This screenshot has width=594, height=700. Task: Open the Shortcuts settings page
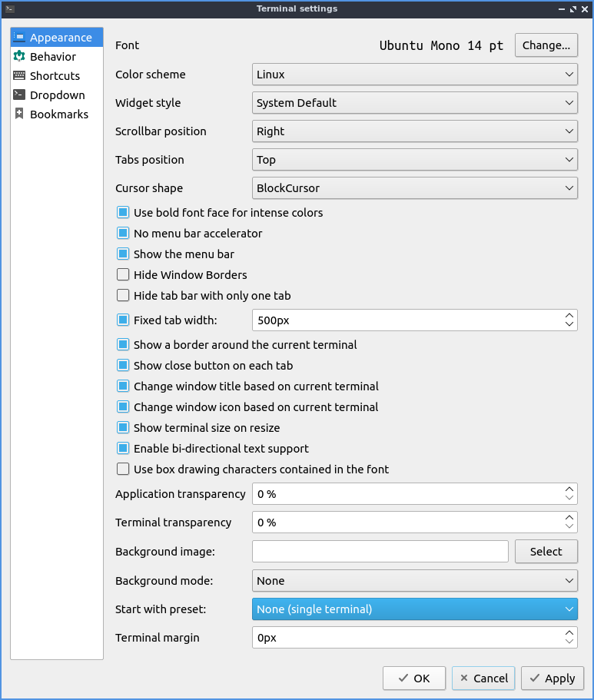[x=55, y=76]
